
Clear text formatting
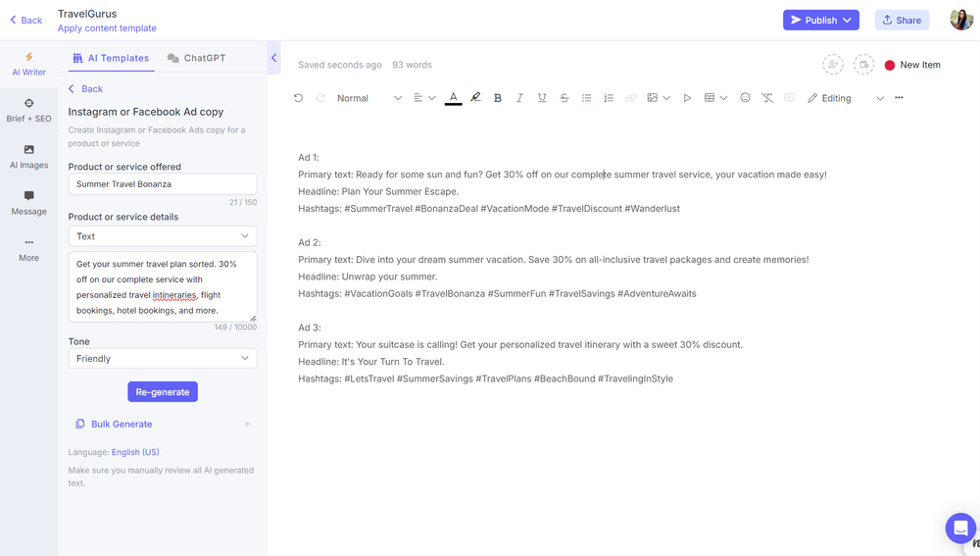767,98
